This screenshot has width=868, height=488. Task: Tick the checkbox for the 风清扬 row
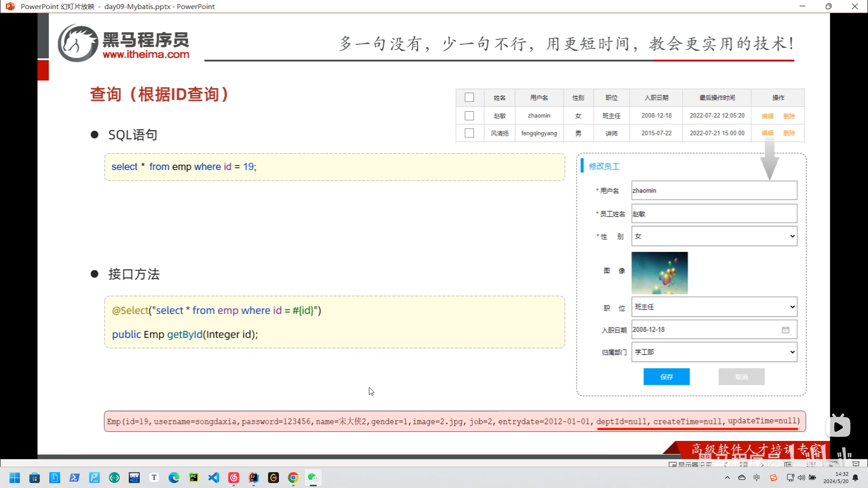pos(469,133)
